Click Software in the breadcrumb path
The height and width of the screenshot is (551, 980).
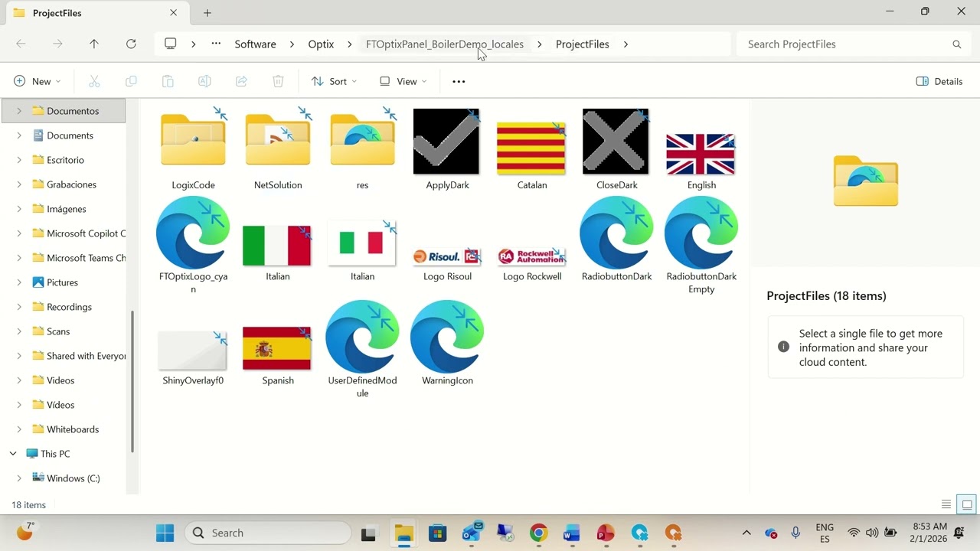pos(255,44)
